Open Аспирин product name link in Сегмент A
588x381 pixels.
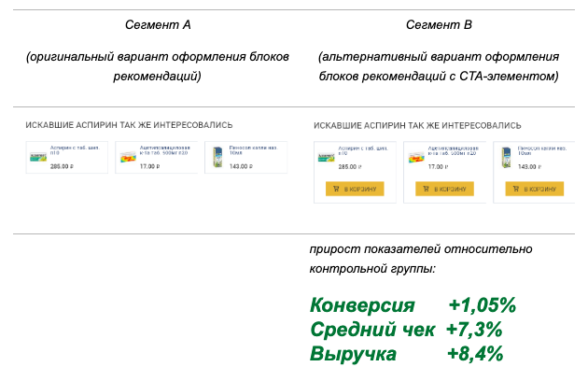pyautogui.click(x=73, y=150)
